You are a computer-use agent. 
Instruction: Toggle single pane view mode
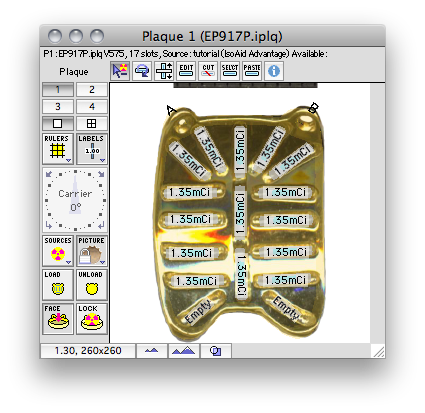click(58, 124)
